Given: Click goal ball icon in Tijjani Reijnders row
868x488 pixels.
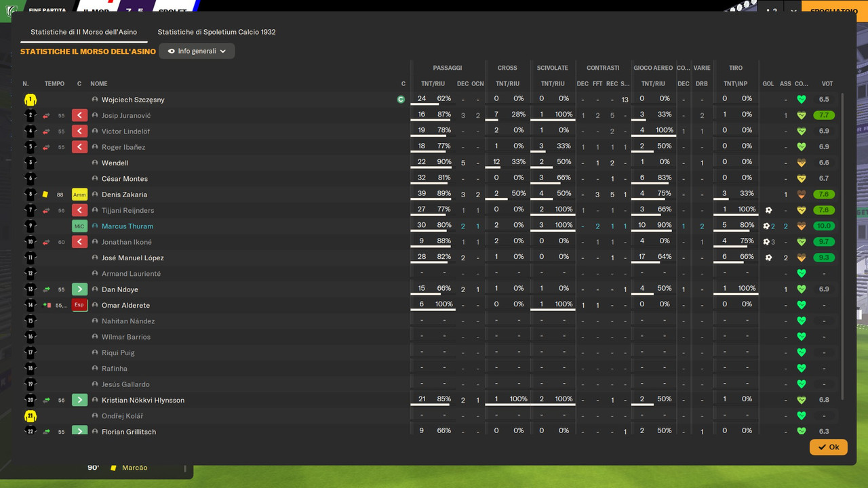Looking at the screenshot, I should [x=768, y=210].
